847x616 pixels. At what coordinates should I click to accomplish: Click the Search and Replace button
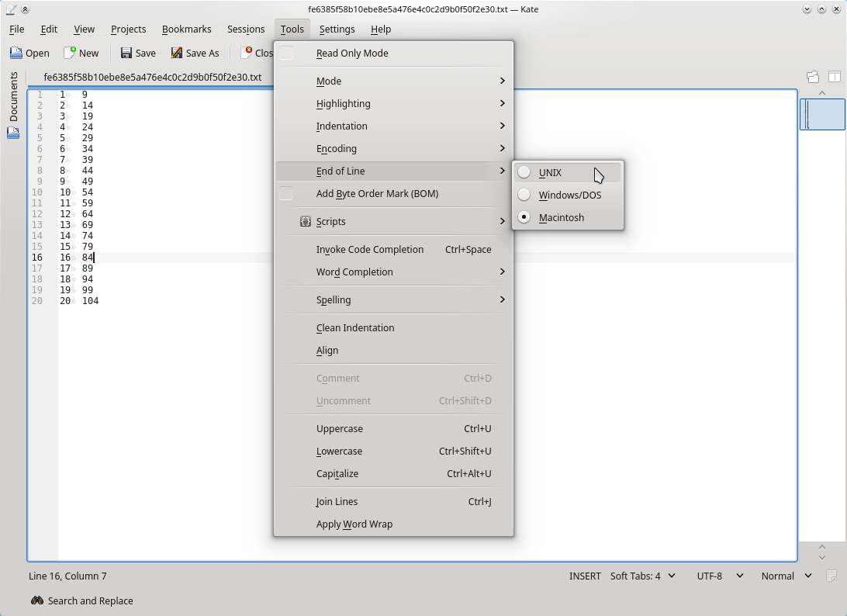[x=82, y=600]
